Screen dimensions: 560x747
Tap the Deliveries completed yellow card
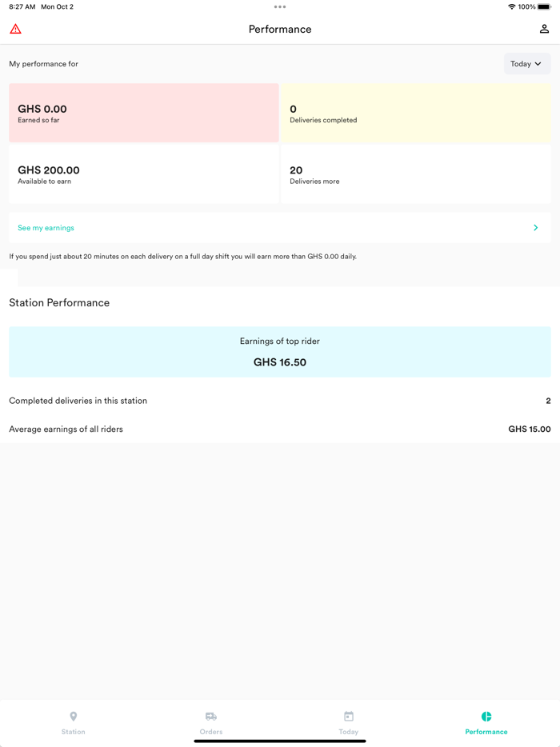(x=416, y=112)
